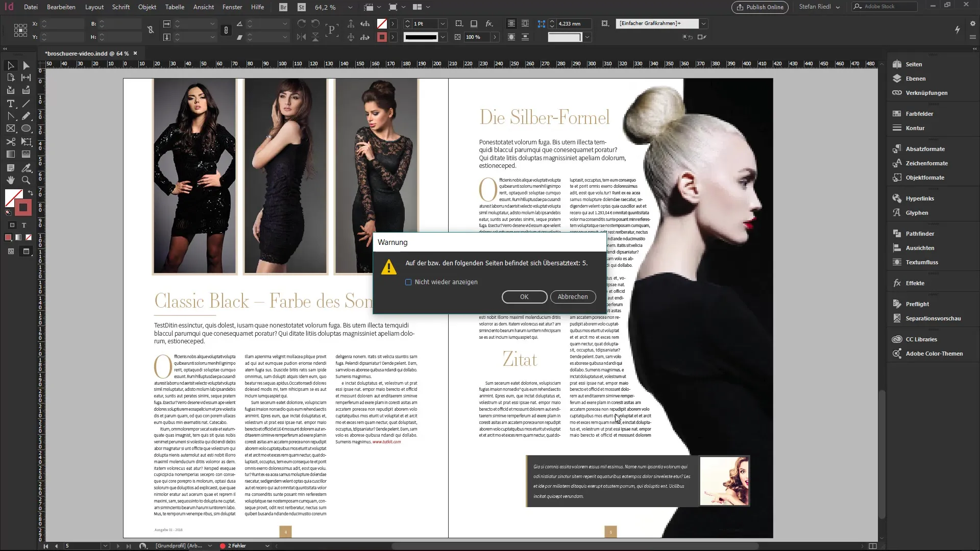Select the Gradient Swatch tool
The height and width of the screenshot is (551, 980).
point(10,154)
